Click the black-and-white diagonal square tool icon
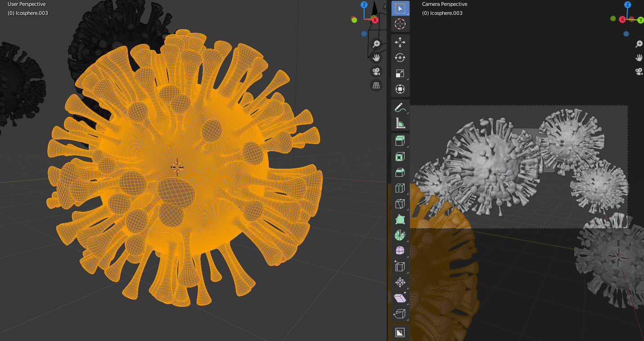Image resolution: width=644 pixels, height=341 pixels. (400, 332)
